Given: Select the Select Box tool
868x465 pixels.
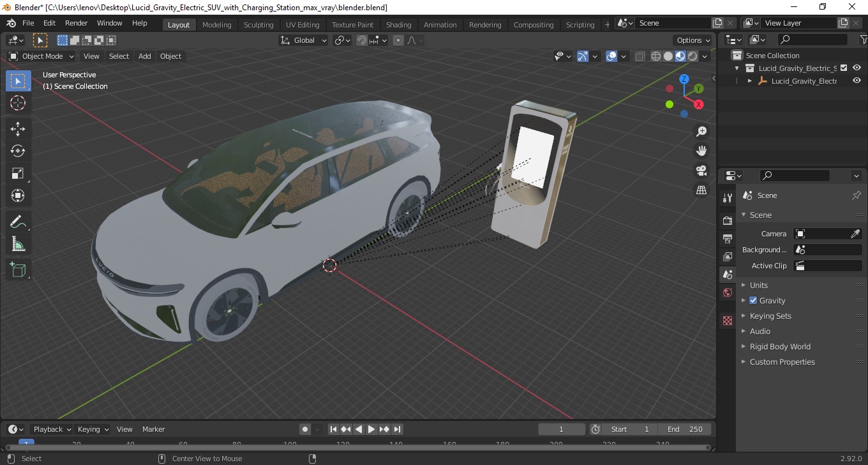Looking at the screenshot, I should [x=18, y=81].
